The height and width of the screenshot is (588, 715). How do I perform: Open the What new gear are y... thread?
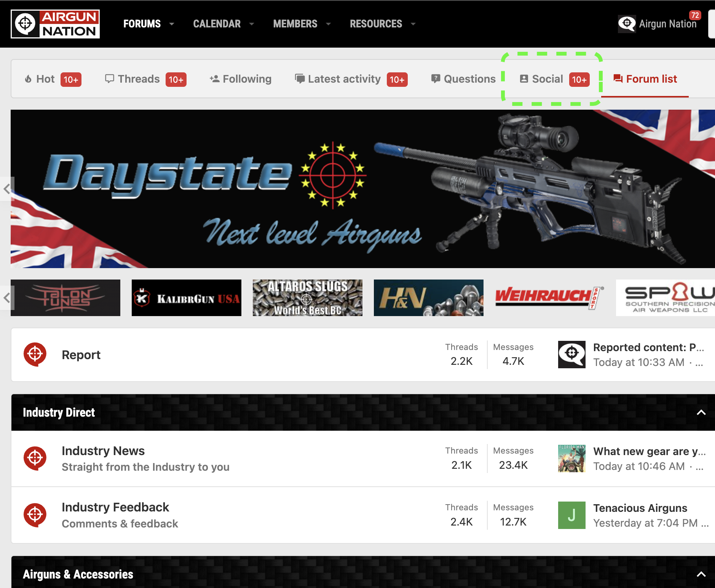[x=650, y=451]
